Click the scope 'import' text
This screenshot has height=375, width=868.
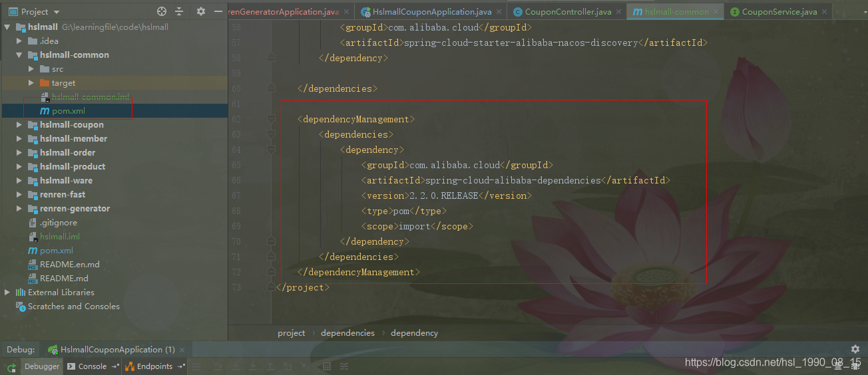coord(415,227)
